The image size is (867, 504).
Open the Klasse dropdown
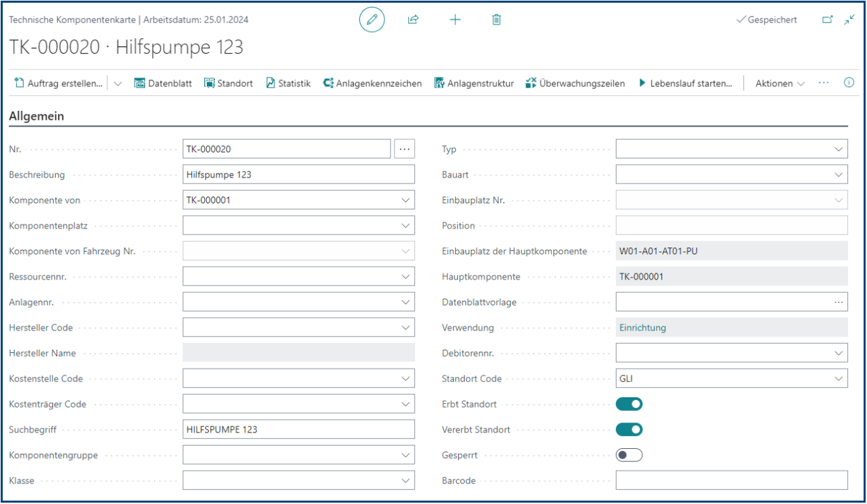406,480
